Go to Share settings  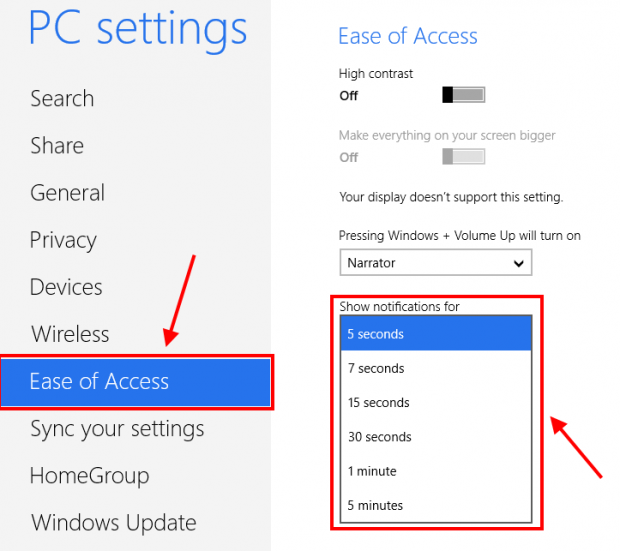[x=57, y=146]
